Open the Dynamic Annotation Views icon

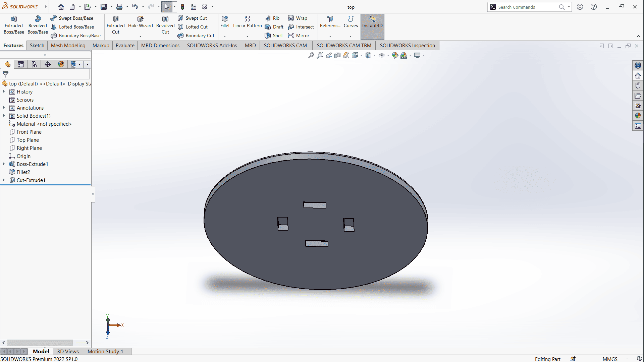(x=346, y=55)
